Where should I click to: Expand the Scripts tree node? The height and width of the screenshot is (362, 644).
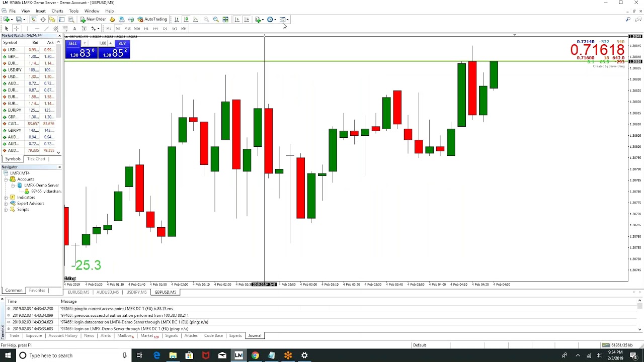[6, 209]
